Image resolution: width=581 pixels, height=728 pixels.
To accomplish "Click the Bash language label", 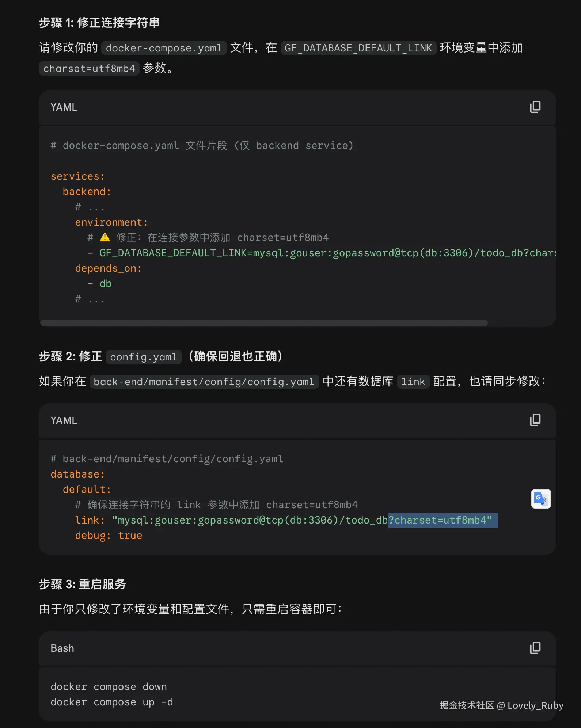I will [62, 648].
